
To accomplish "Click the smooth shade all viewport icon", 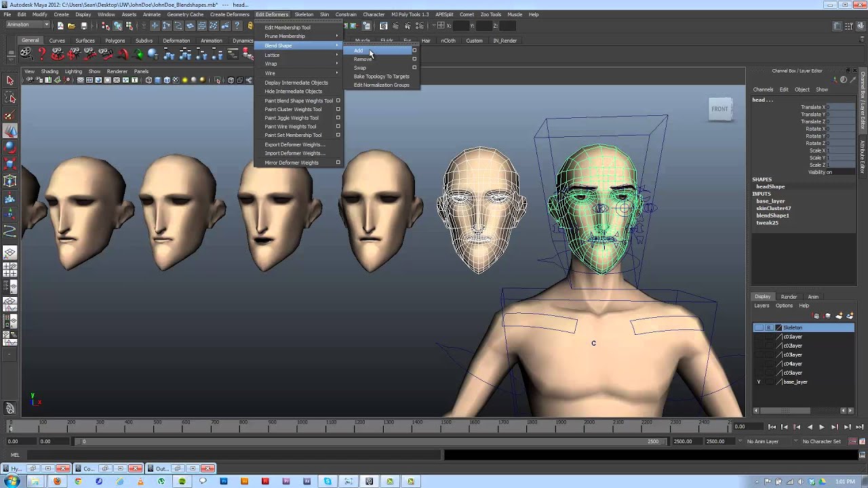I will pyautogui.click(x=157, y=80).
